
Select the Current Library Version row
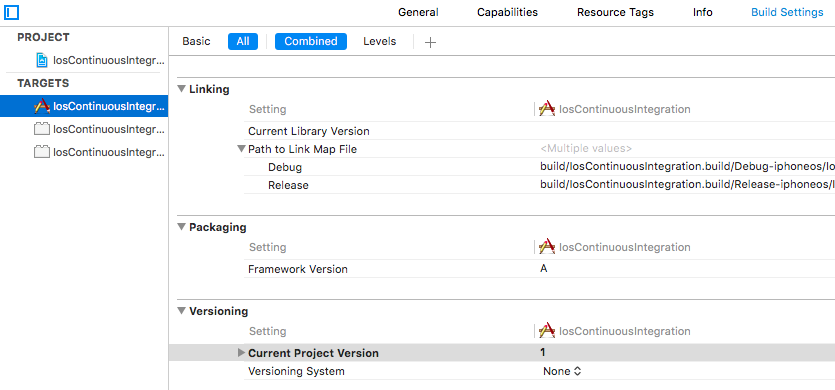coord(539,131)
